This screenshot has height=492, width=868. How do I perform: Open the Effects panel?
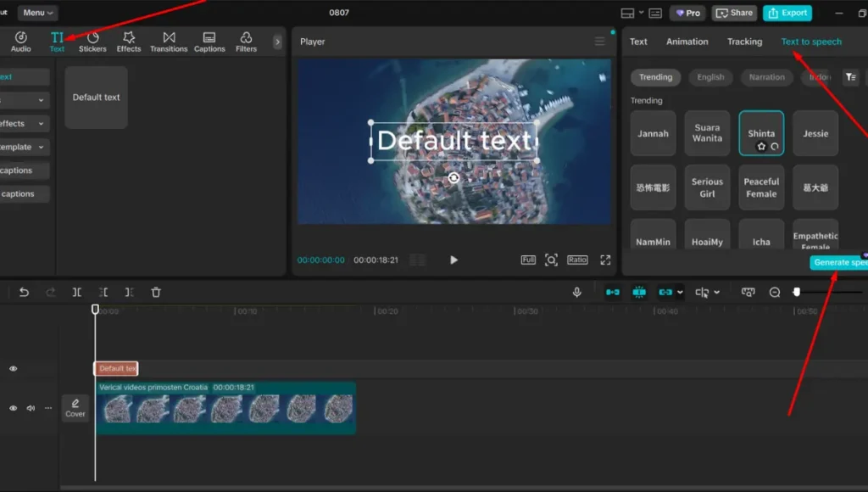click(129, 42)
